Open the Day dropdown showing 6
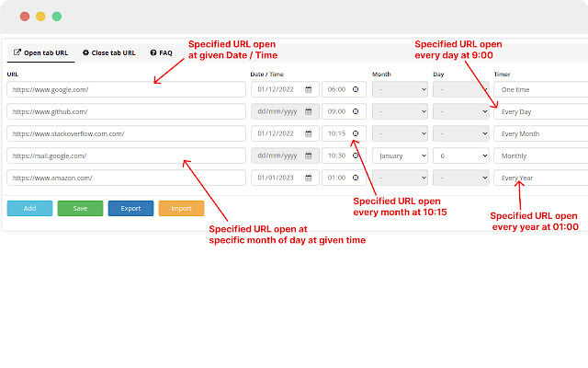The height and width of the screenshot is (368, 588). pos(461,155)
